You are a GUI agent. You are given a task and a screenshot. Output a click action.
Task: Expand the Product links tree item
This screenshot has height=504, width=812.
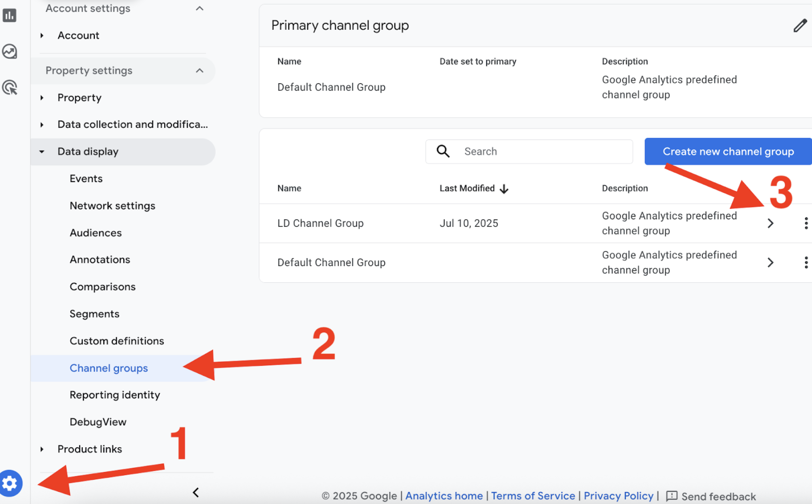[x=42, y=449]
